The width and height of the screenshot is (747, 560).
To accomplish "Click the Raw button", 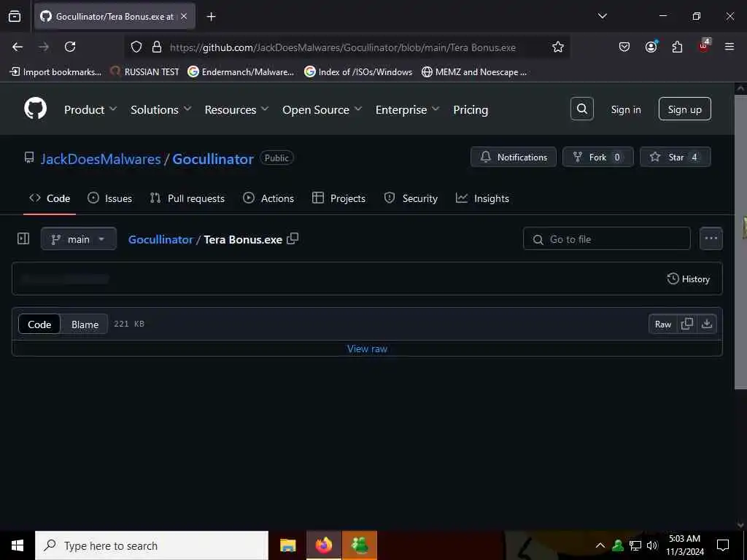I will pos(662,324).
